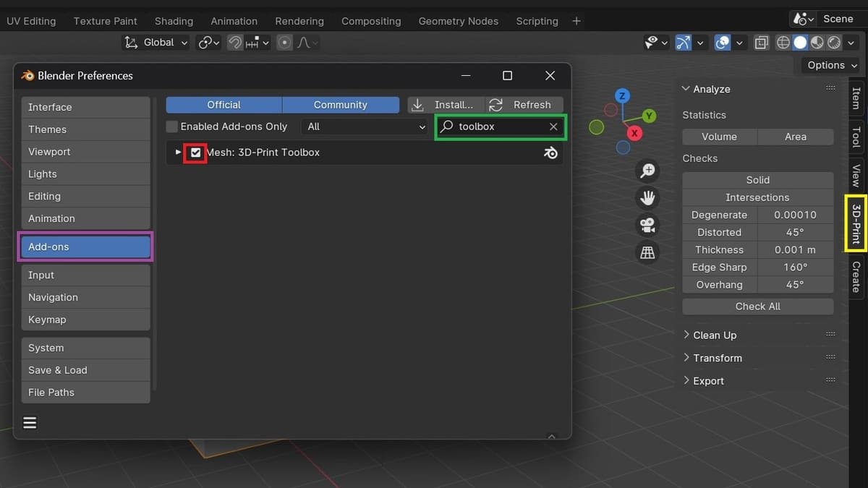Add a workspace with the plus icon
Screen dimensions: 868x488
576,21
